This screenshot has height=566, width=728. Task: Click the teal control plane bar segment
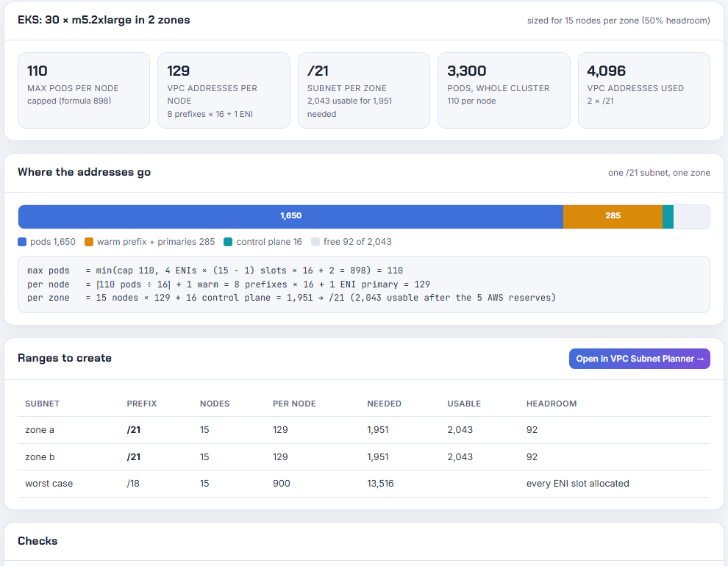[x=668, y=216]
